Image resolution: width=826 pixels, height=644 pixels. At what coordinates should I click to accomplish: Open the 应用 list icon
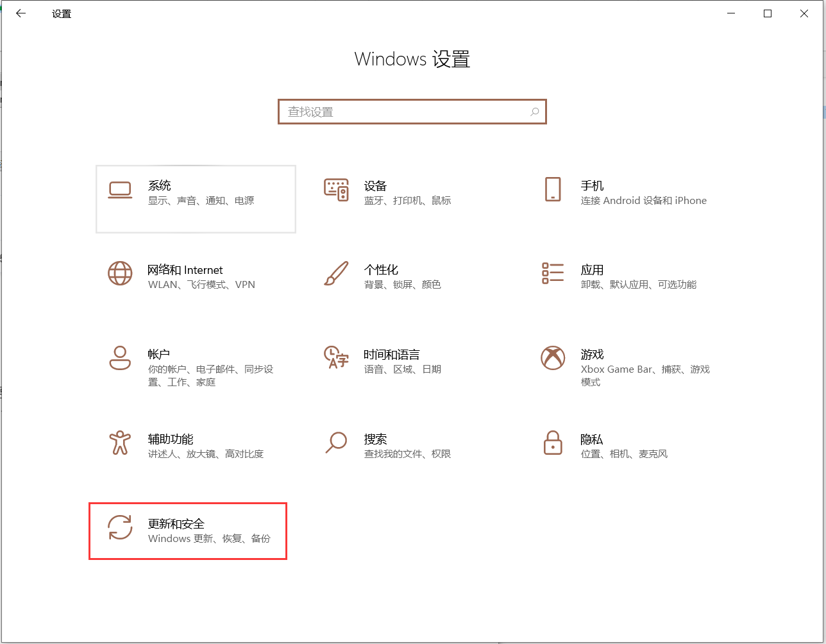553,273
